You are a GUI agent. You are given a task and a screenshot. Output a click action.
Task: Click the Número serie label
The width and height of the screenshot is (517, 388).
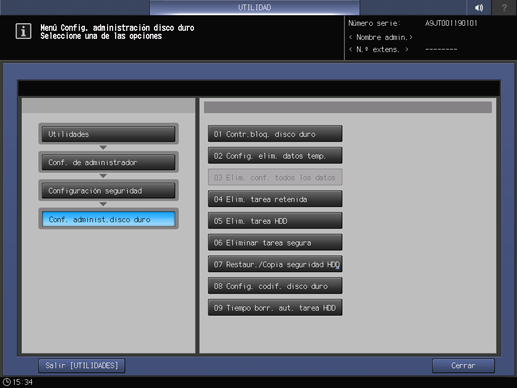tap(374, 23)
